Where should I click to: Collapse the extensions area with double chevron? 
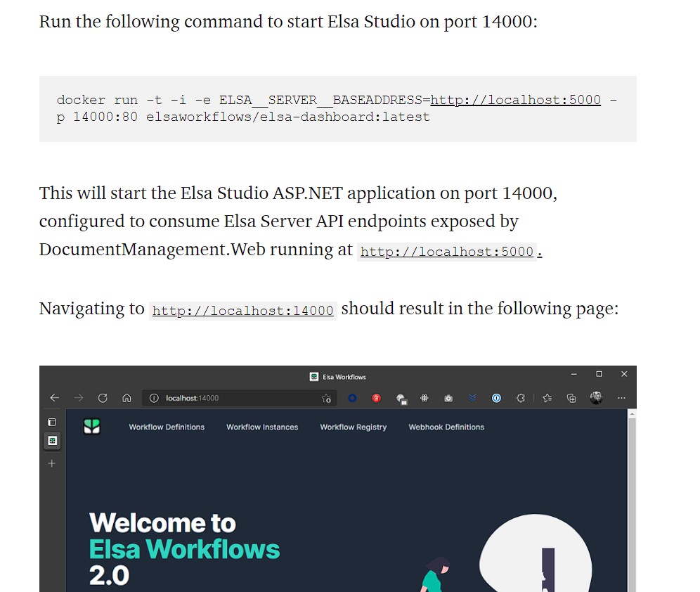(472, 398)
